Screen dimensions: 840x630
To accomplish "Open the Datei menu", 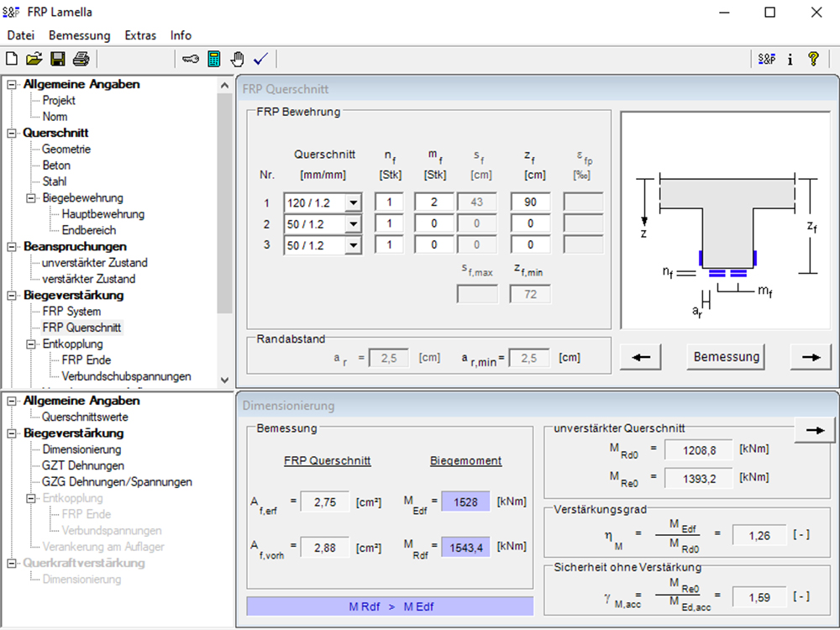I will [x=21, y=35].
